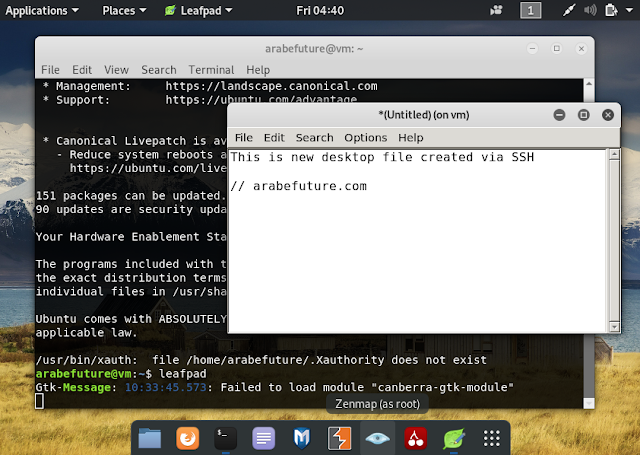Viewport: 640px width, 455px height.
Task: Open the terminal window's Search menu
Action: coord(159,70)
